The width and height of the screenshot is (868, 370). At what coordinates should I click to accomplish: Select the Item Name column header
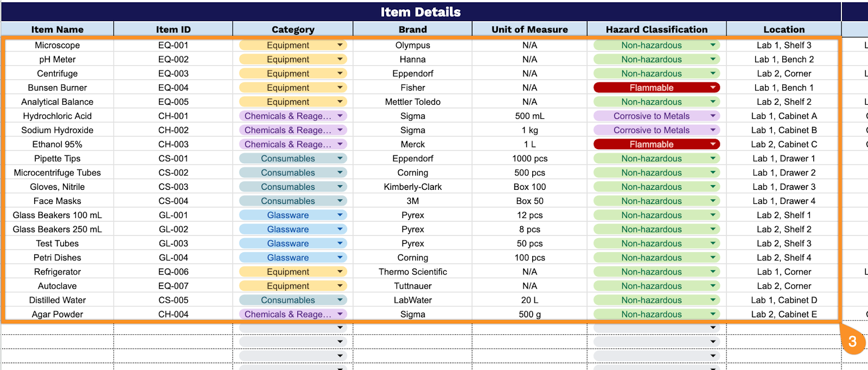pyautogui.click(x=58, y=29)
